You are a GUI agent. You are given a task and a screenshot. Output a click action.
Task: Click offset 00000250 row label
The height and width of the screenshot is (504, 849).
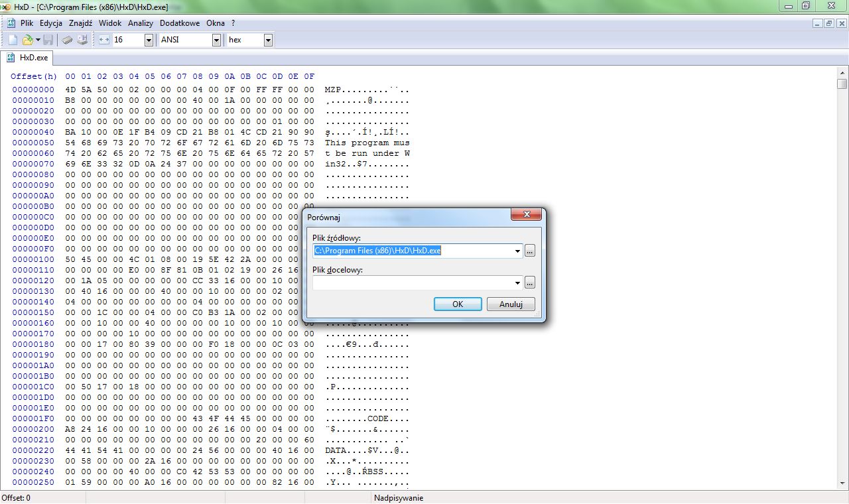coord(33,482)
